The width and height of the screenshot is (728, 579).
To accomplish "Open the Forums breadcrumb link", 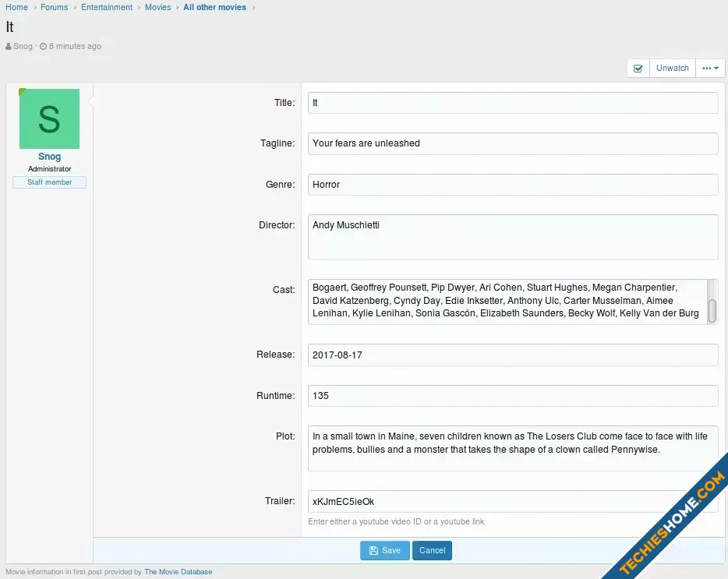I will [x=55, y=8].
